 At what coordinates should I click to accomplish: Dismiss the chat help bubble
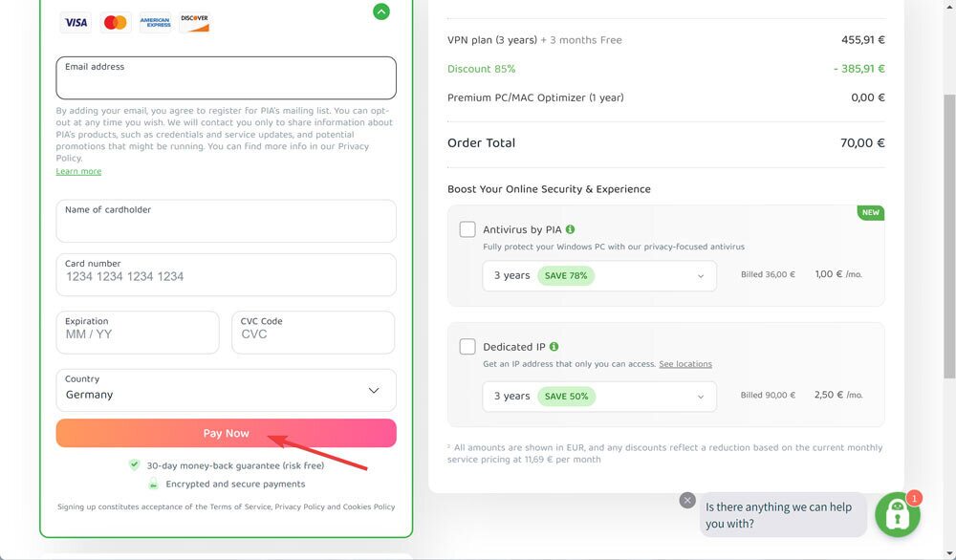(686, 500)
